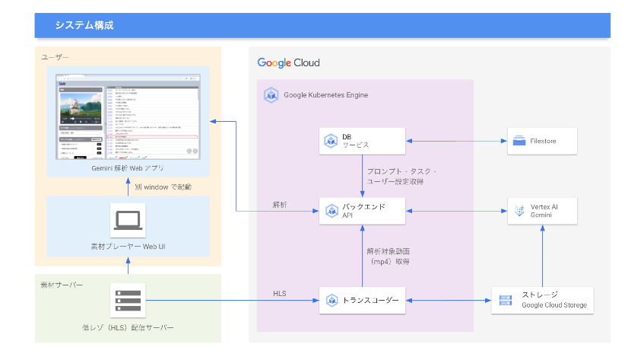Click the DB サービス node icon

point(331,141)
